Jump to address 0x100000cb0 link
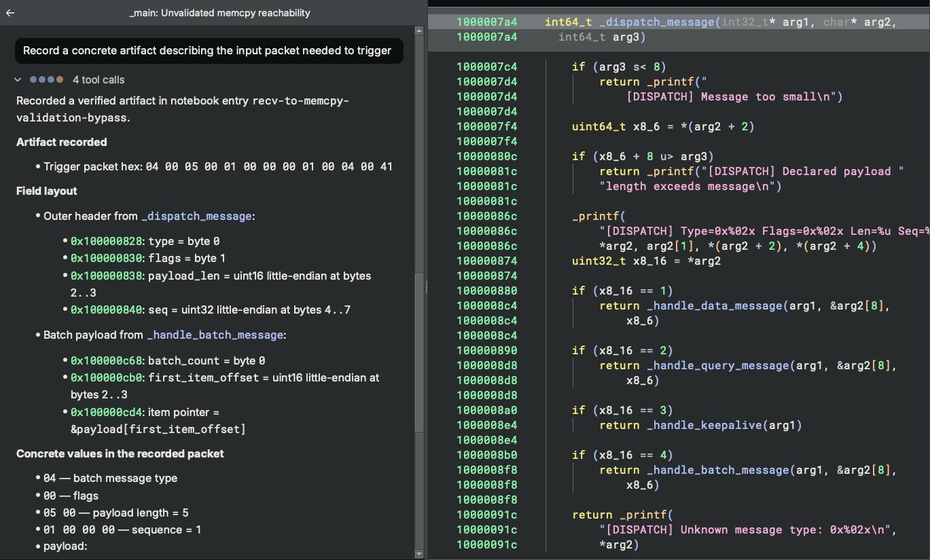The width and height of the screenshot is (930, 560). 107,377
